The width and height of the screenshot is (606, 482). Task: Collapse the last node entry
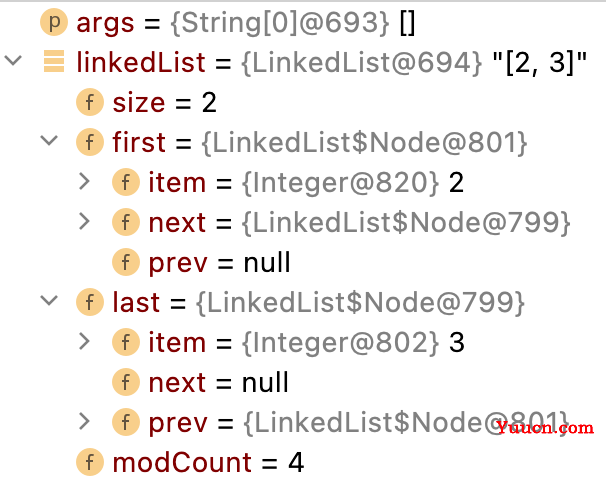click(49, 300)
